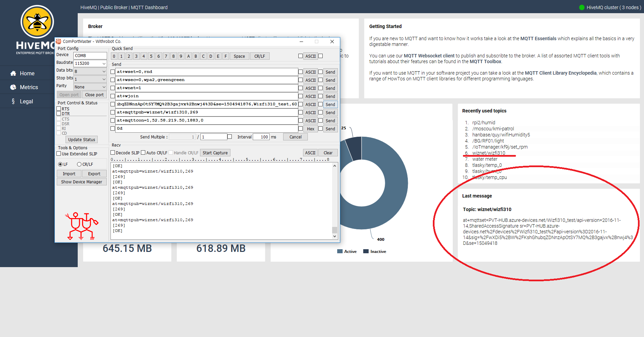Open the MQTT Essentials link

(x=538, y=38)
